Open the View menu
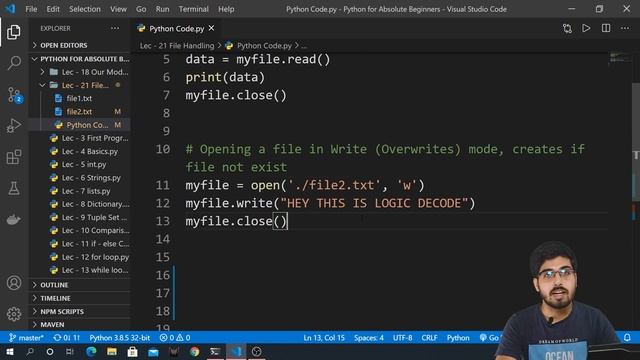This screenshot has width=640, height=360. 118,9
